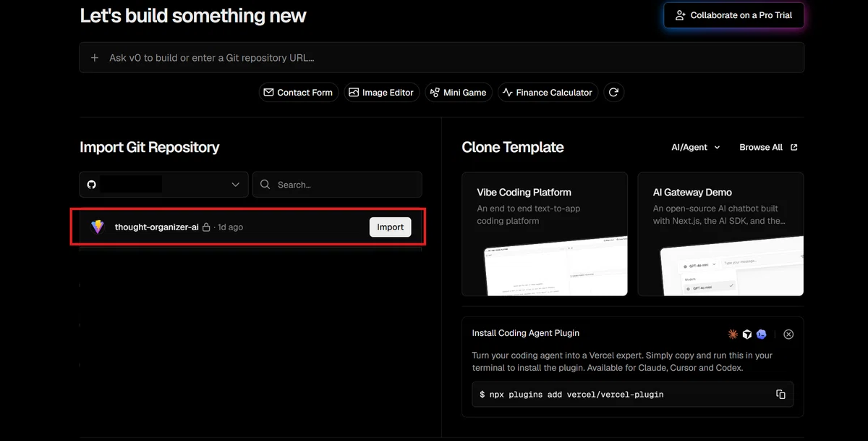Click the lock icon next to thought-organizer-ai
Viewport: 868px width, 441px height.
coord(206,227)
